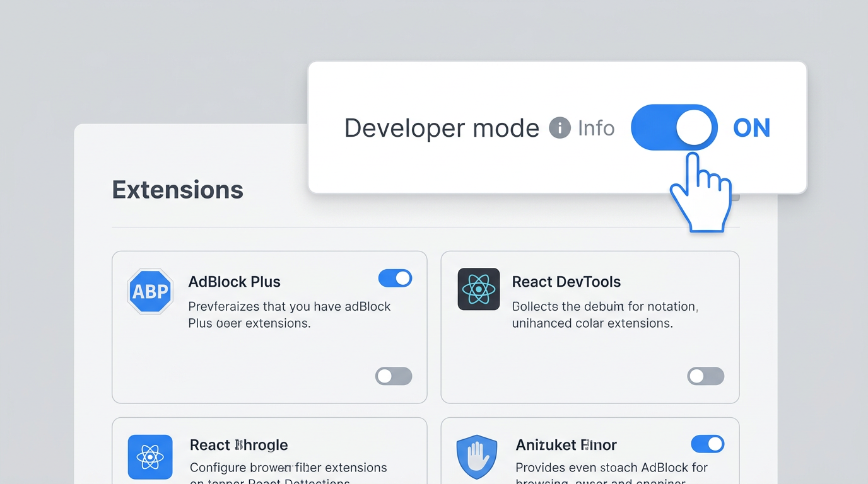Disable the Anizuket Fimor toggle
868x484 pixels.
coord(708,444)
